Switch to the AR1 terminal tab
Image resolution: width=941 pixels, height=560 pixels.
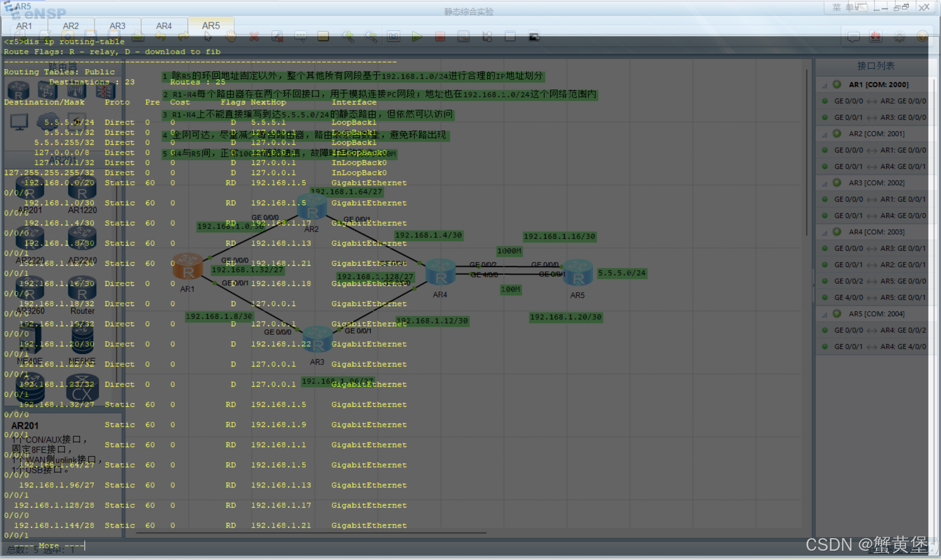point(24,26)
